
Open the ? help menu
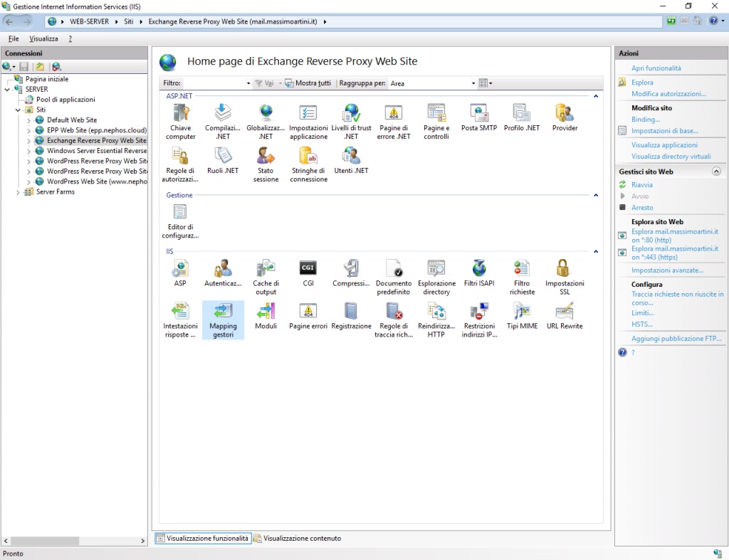(x=70, y=38)
